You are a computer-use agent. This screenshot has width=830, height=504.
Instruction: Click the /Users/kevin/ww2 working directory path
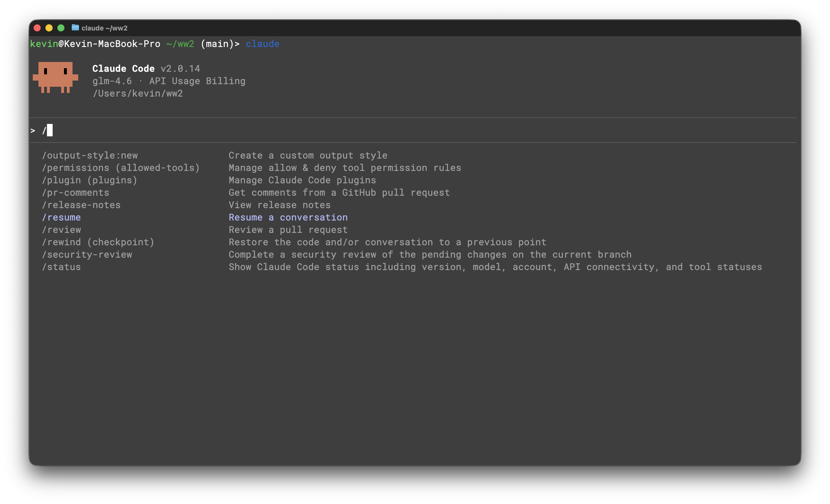click(138, 93)
